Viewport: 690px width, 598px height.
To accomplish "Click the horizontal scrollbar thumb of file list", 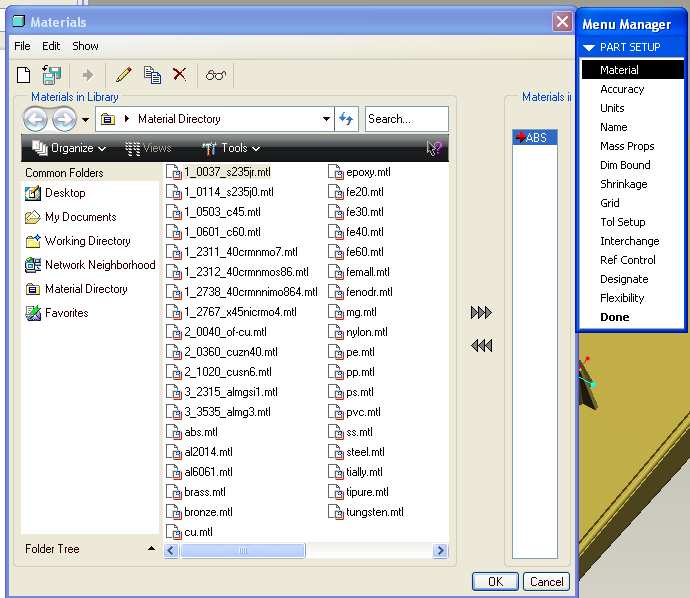I will (243, 550).
